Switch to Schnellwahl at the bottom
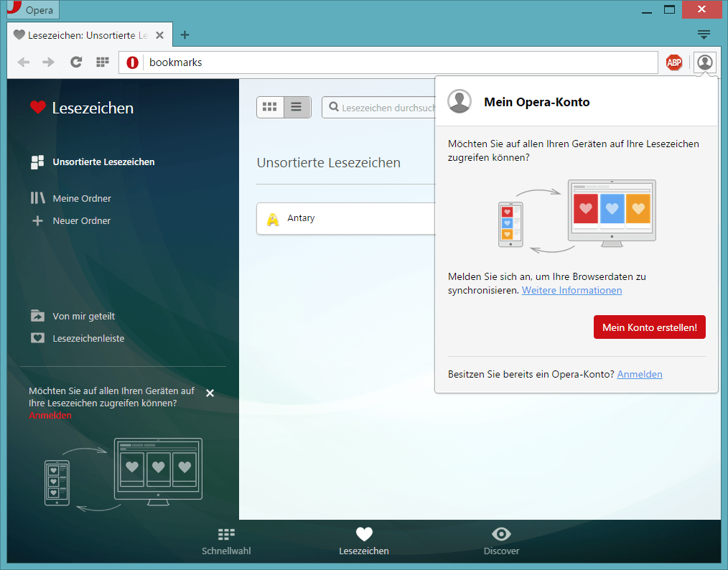 click(x=226, y=542)
